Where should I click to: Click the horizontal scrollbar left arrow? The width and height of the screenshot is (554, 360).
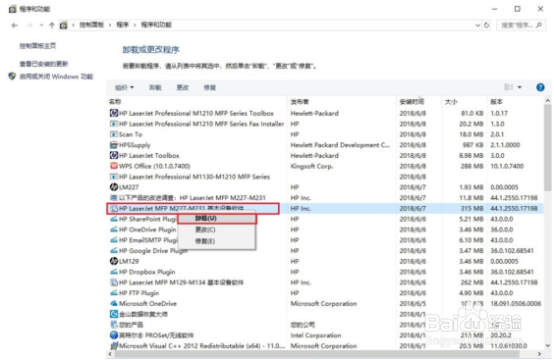(110, 354)
